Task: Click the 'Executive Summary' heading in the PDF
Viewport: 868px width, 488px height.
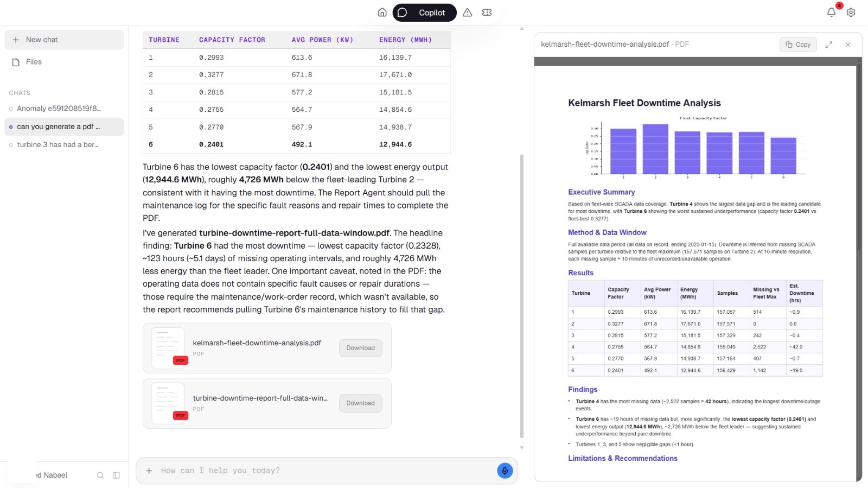Action: coord(601,192)
